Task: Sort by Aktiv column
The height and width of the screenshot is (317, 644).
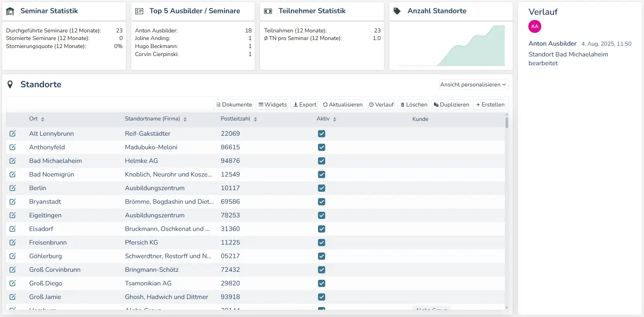Action: pos(326,119)
